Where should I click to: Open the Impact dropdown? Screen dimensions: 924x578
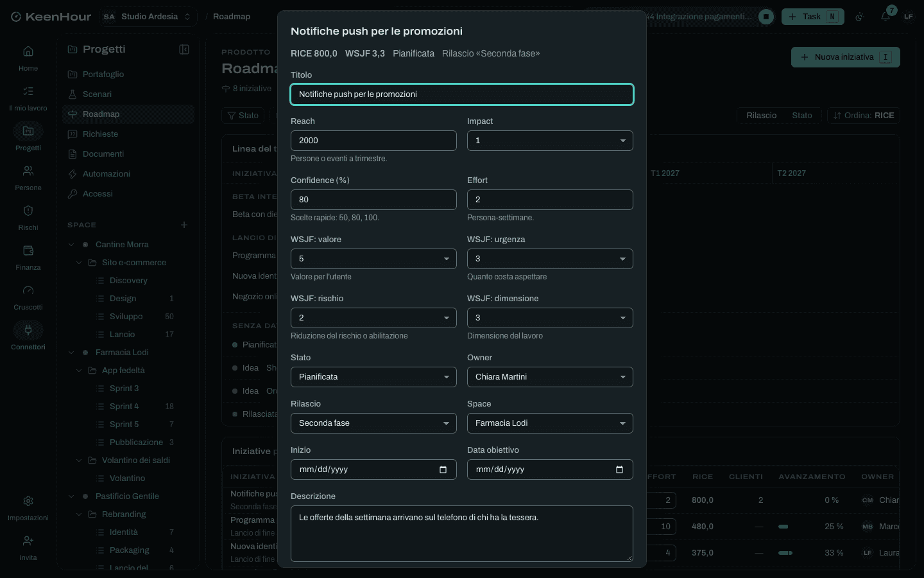click(550, 141)
